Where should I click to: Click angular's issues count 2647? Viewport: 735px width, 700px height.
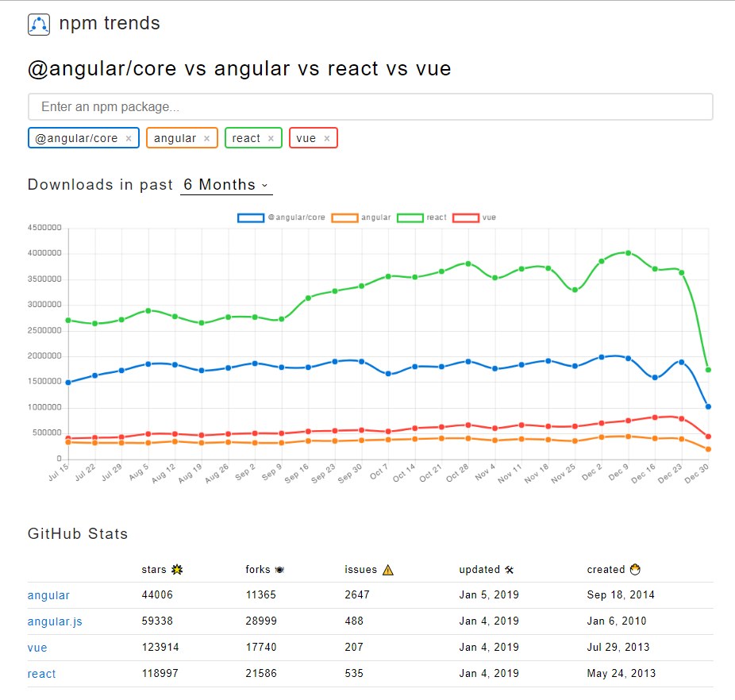[357, 595]
